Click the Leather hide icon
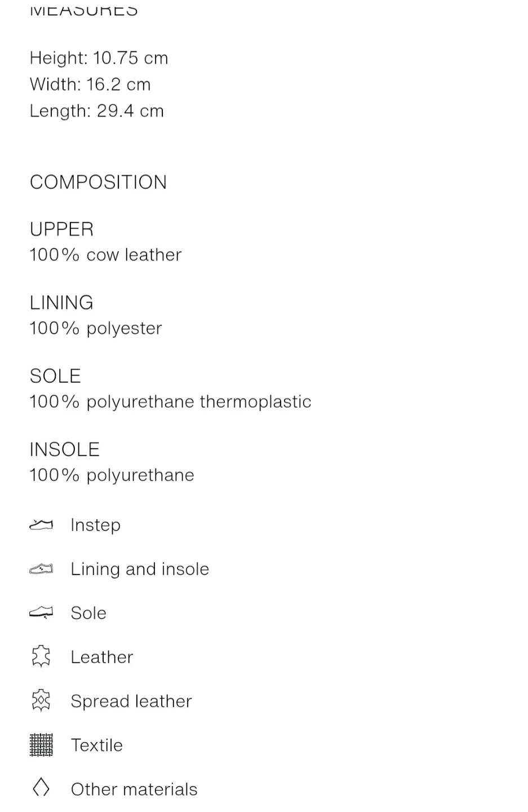 coord(41,656)
